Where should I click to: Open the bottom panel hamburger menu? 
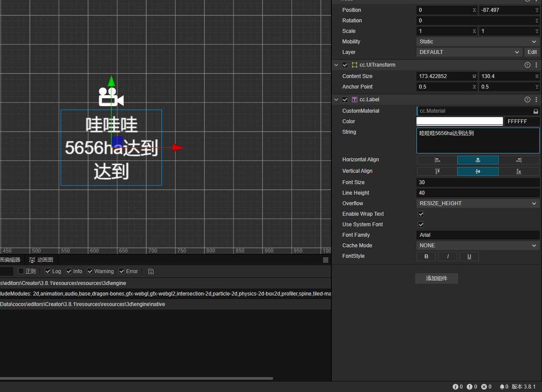point(326,260)
